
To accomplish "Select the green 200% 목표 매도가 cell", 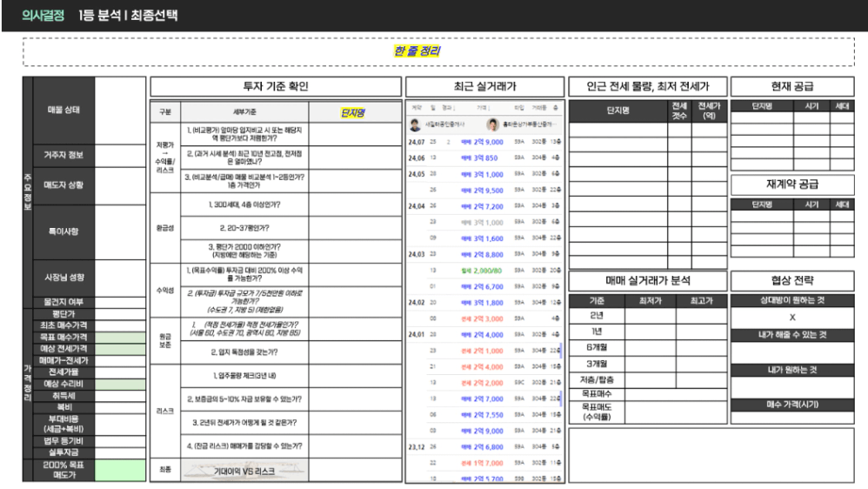I will point(120,470).
